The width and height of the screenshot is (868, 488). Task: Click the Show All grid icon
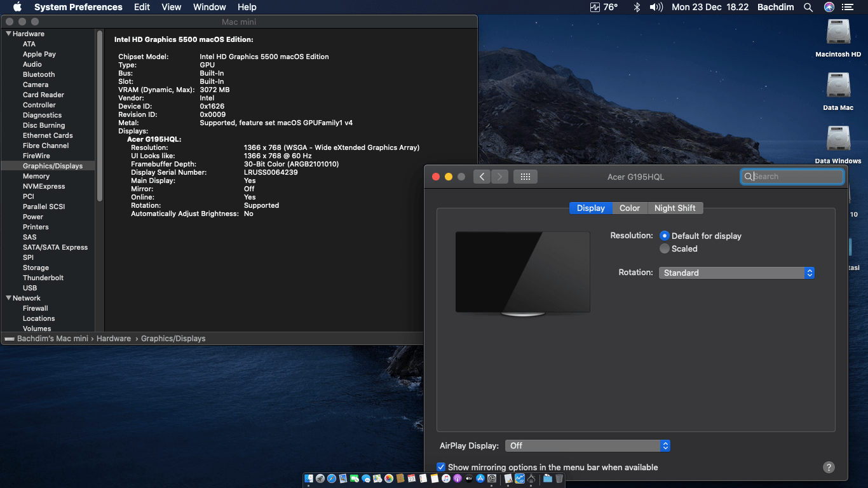pos(526,177)
